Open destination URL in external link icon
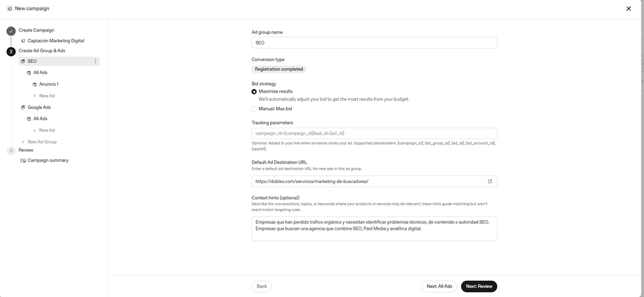 click(489, 181)
